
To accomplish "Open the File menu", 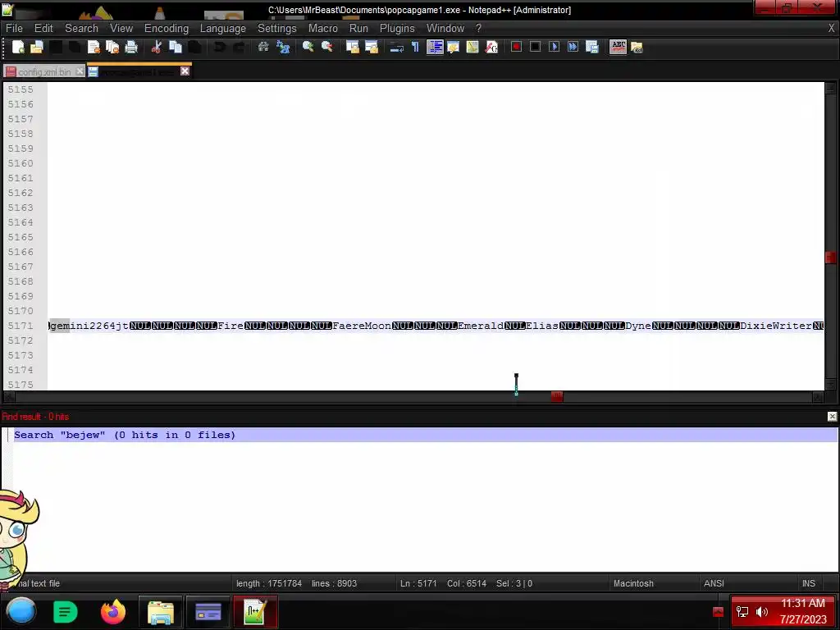I will 14,29.
